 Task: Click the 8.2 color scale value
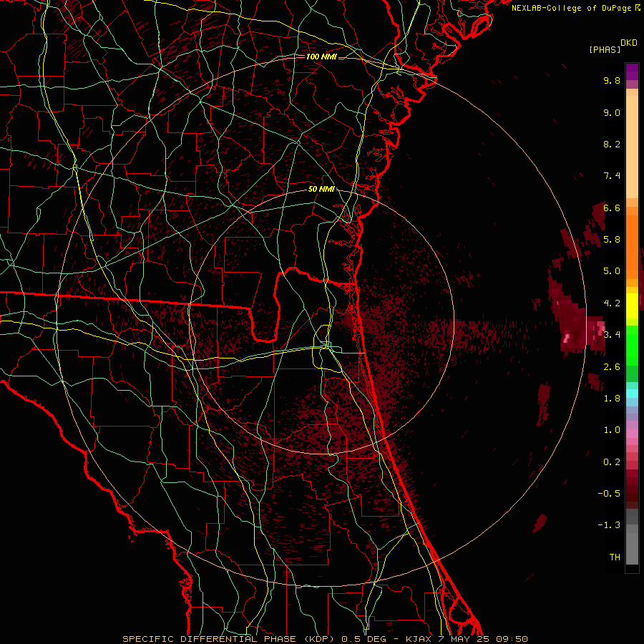[x=612, y=144]
